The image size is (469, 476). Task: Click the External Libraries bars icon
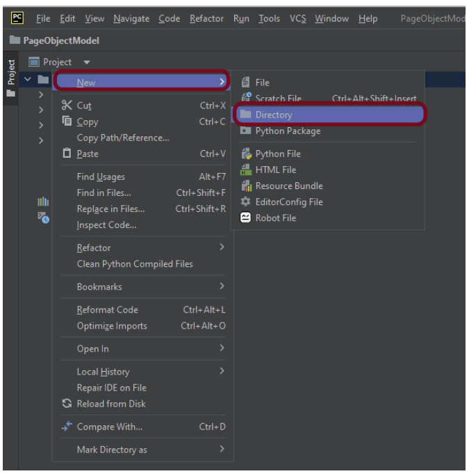click(43, 202)
